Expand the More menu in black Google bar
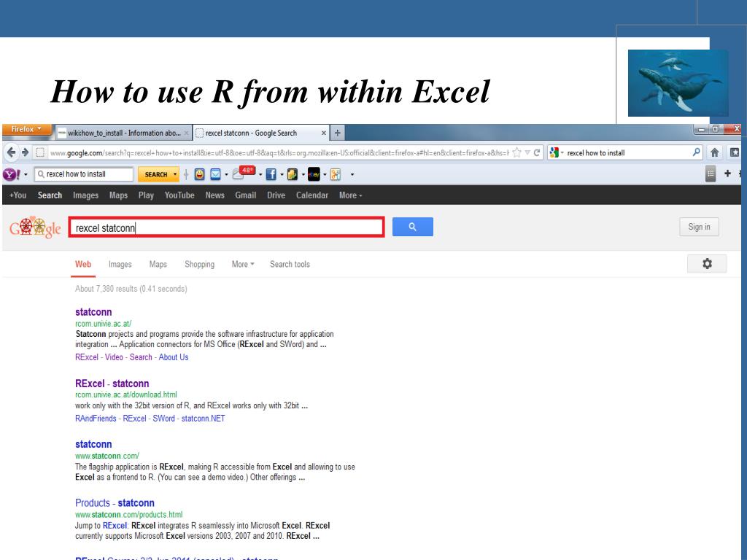The image size is (747, 560). pyautogui.click(x=350, y=195)
